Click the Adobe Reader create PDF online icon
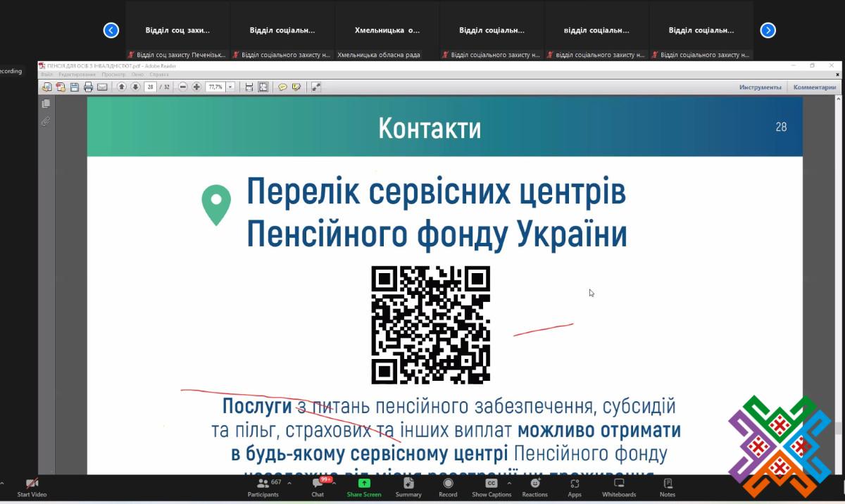This screenshot has height=504, width=845. pyautogui.click(x=47, y=87)
